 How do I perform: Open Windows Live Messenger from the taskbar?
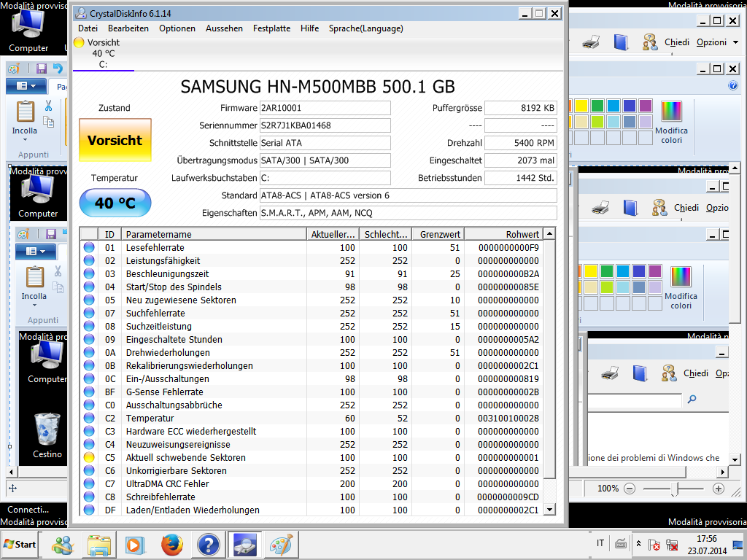(x=63, y=545)
